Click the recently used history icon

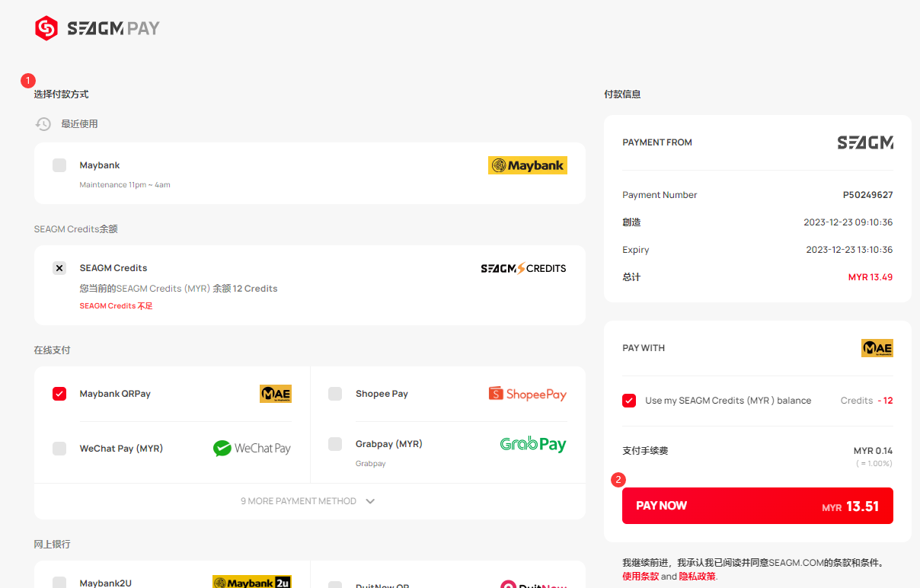[x=43, y=124]
